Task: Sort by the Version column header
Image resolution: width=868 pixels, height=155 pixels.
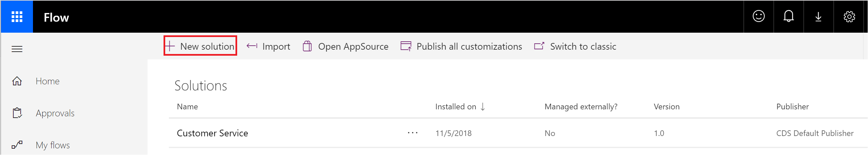Action: [666, 107]
